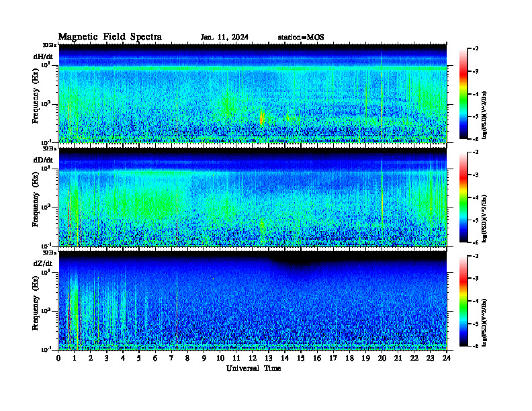532x411 pixels.
Task: Click the hour "18" time axis tick label
Action: 350,359
